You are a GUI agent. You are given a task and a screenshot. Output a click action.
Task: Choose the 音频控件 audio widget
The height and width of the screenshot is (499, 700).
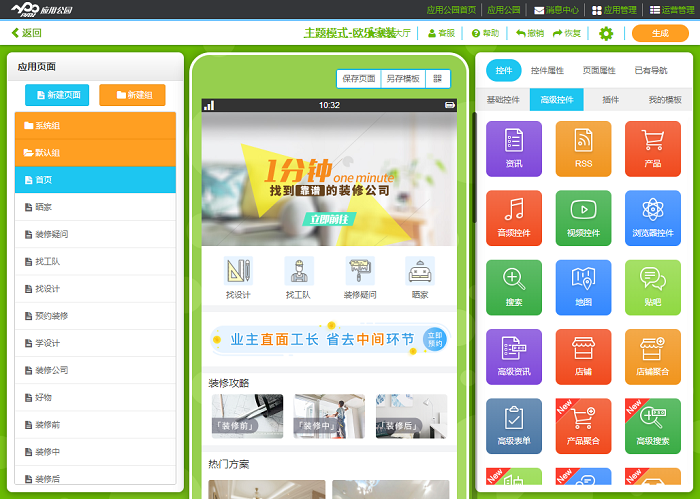pos(513,218)
